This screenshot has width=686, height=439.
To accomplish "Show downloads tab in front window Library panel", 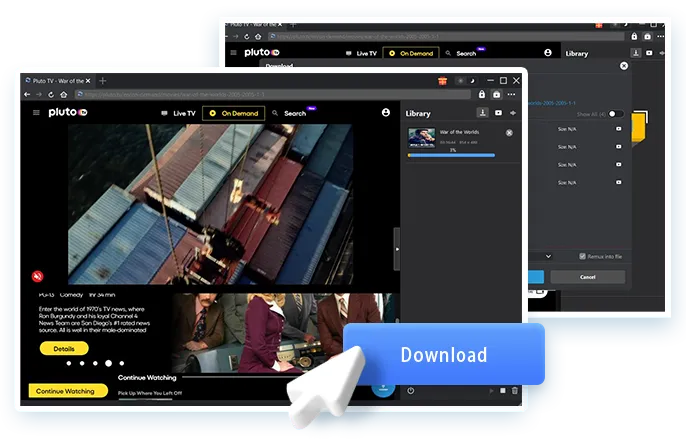I will click(x=482, y=112).
